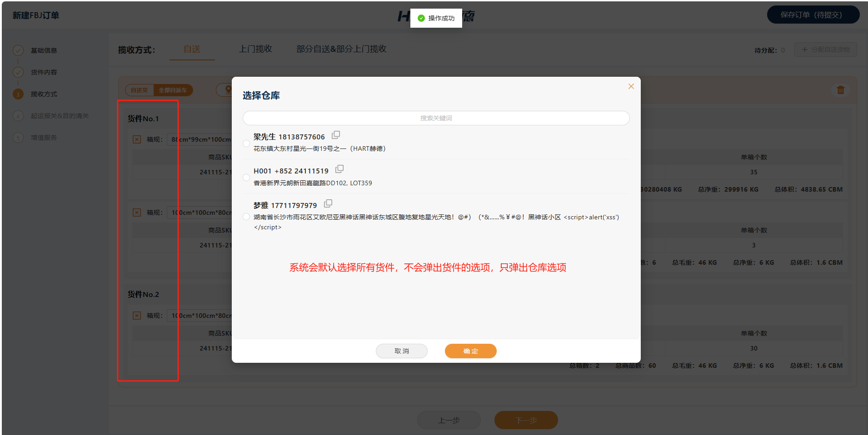
Task: Click the location pin icon
Action: click(228, 90)
